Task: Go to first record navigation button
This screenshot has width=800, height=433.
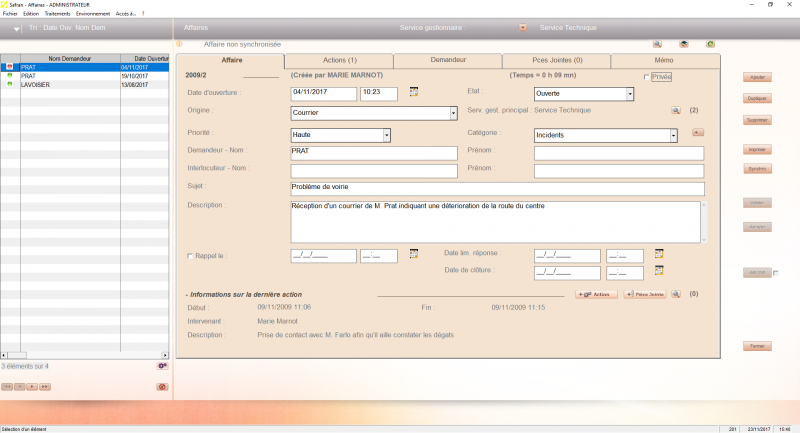Action: (x=7, y=387)
